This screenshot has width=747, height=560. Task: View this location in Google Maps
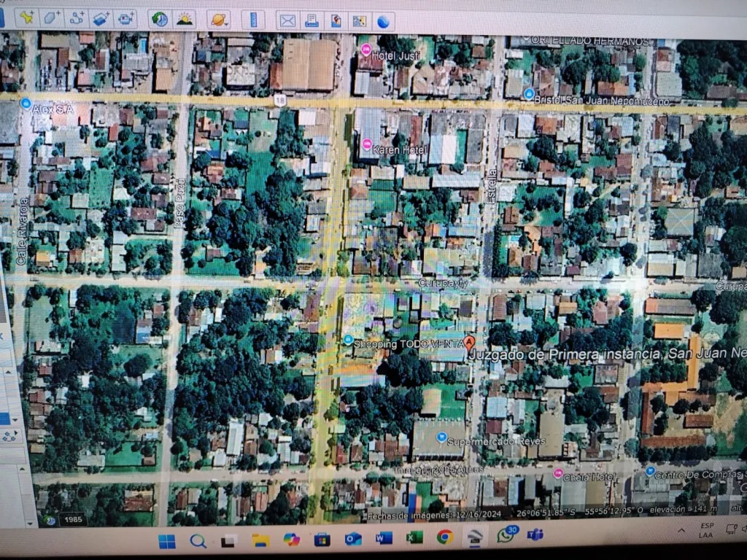point(359,21)
